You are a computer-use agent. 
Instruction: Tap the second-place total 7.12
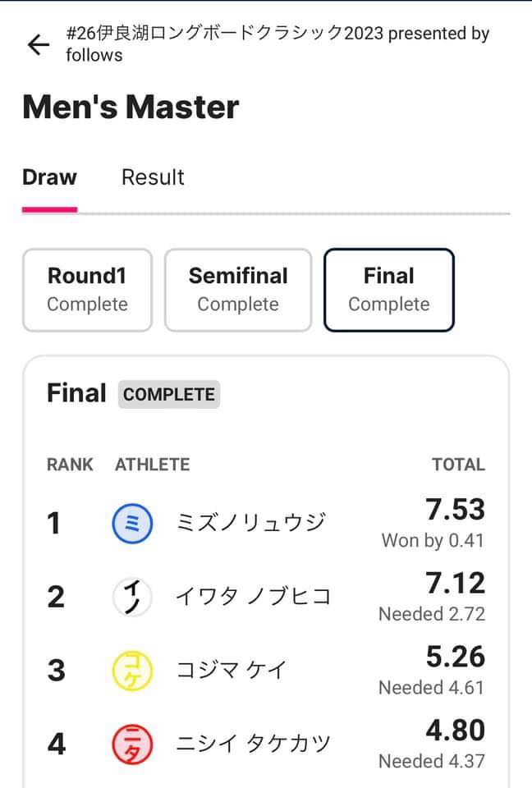tap(455, 584)
